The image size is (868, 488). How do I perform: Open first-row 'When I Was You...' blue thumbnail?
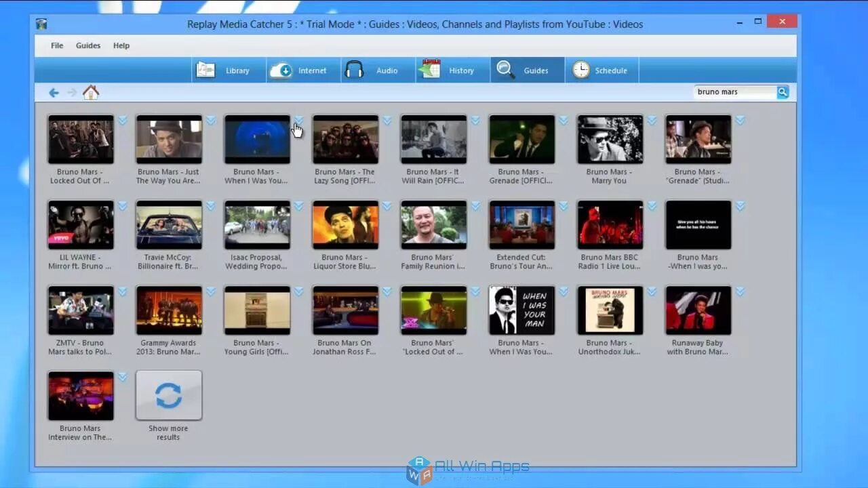[x=257, y=139]
